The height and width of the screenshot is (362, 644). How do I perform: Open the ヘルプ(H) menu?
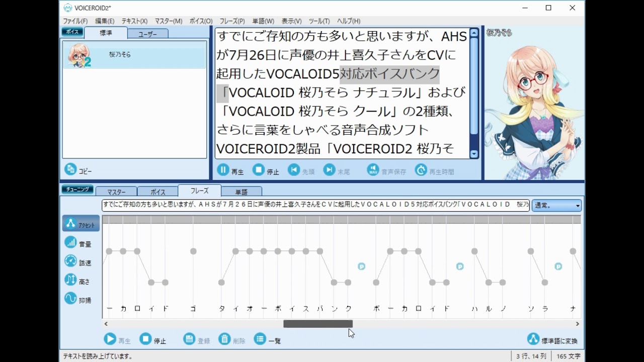pyautogui.click(x=349, y=21)
